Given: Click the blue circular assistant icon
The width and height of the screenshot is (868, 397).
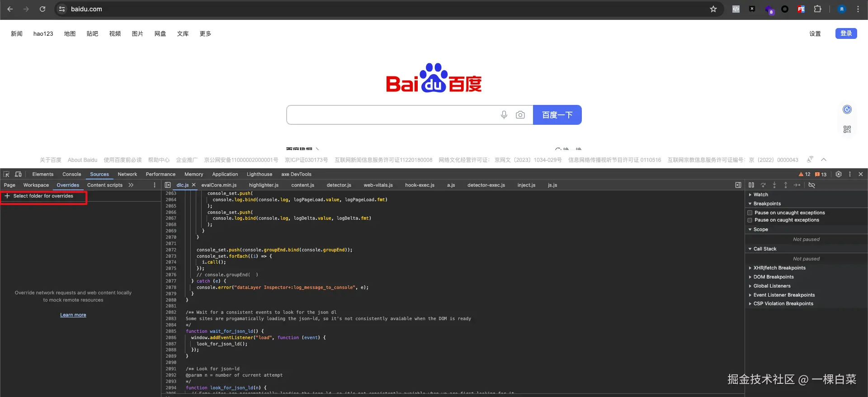Looking at the screenshot, I should pos(847,109).
